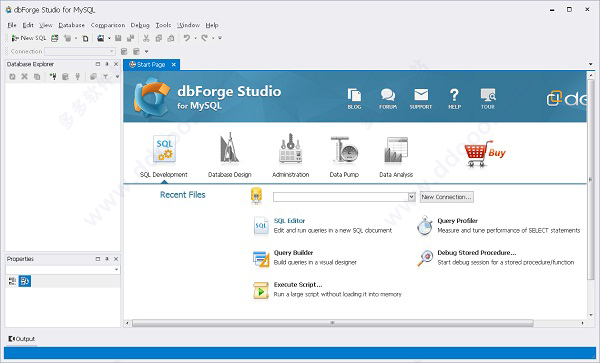The height and width of the screenshot is (363, 600).
Task: Close the Start Page tab
Action: 174,65
